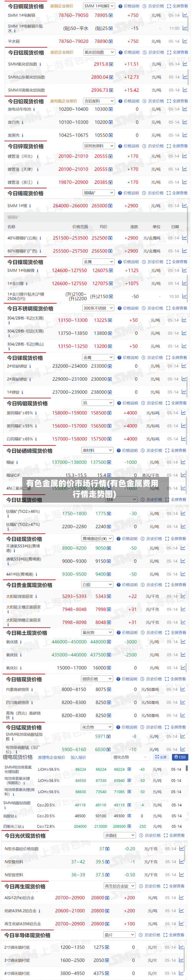Click info icon beside 镀管渣 (天津)
Image resolution: width=192 pixels, height=980 pixels.
point(37,169)
